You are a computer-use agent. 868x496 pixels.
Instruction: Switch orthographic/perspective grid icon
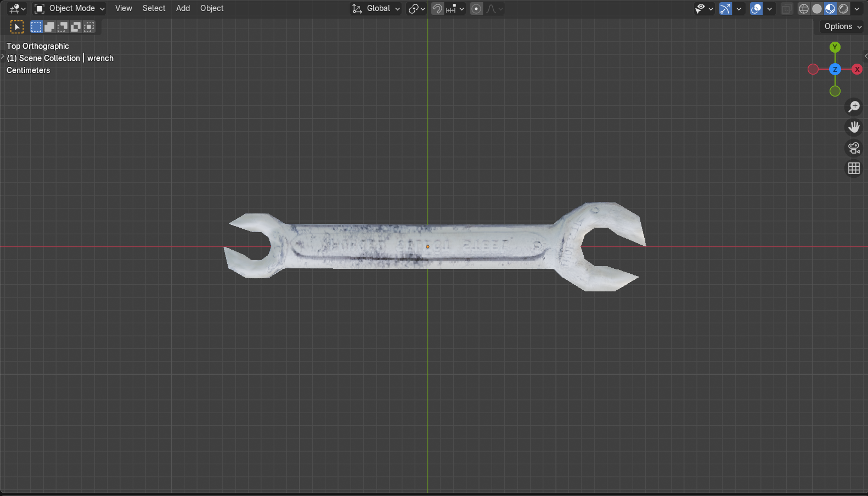tap(854, 168)
